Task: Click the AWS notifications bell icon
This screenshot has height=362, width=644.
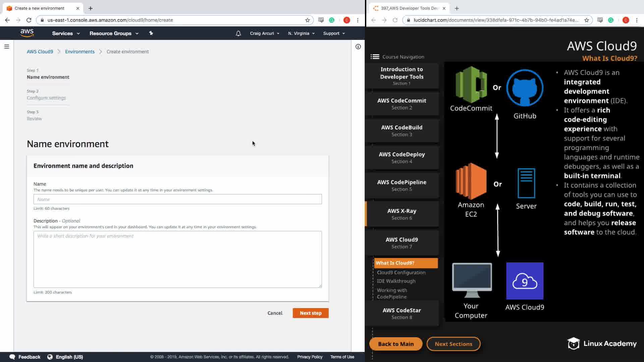Action: point(238,34)
